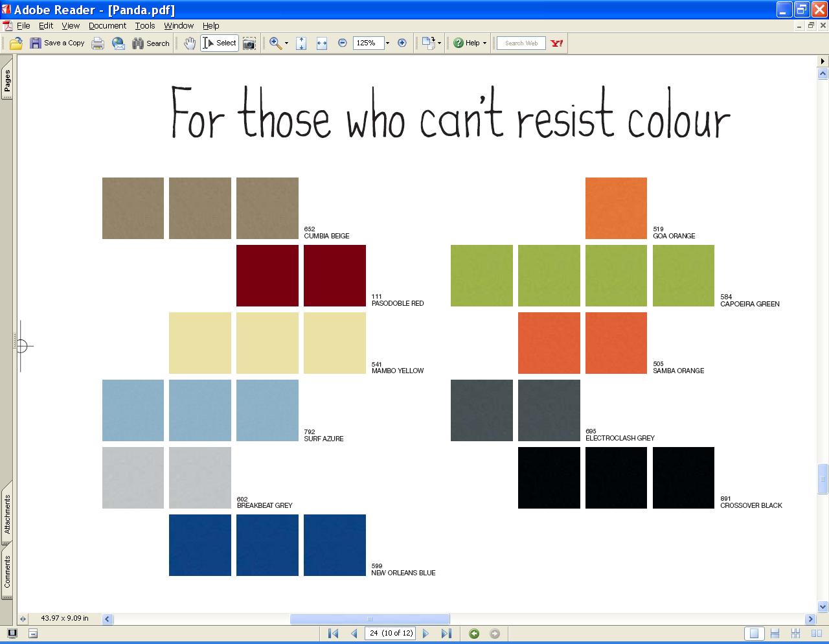Click the document pane options arrow top right
The height and width of the screenshot is (644, 829).
coord(823,61)
